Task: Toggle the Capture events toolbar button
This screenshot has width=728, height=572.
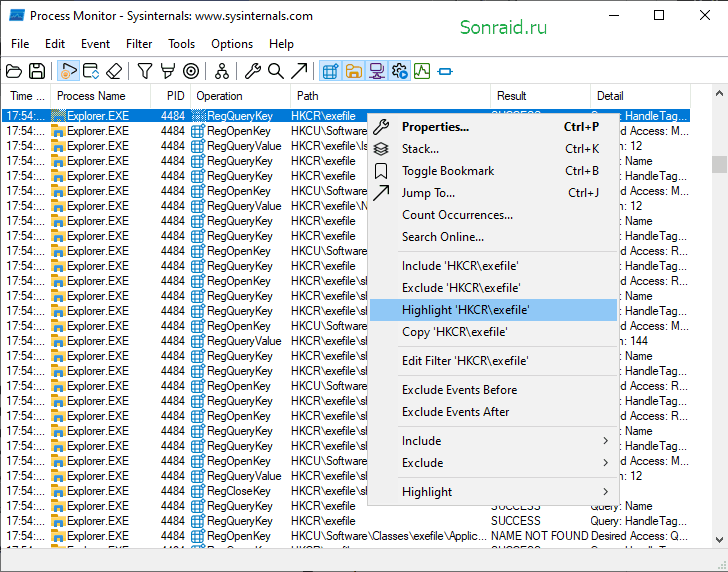Action: tap(68, 71)
